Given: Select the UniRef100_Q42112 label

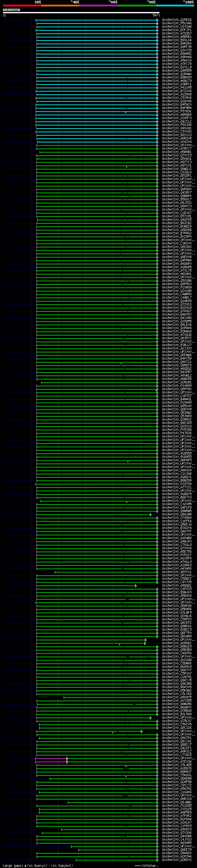Looking at the screenshot, I should 177,122.
